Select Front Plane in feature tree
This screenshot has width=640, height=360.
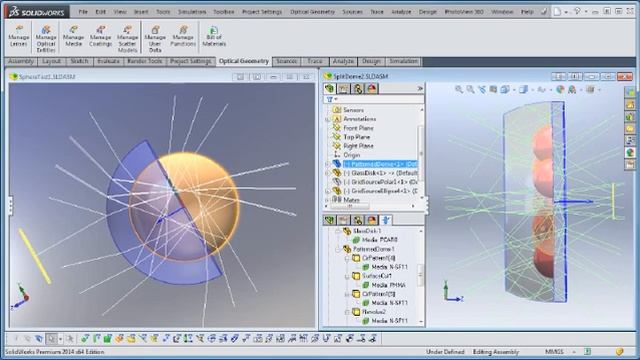click(x=358, y=128)
